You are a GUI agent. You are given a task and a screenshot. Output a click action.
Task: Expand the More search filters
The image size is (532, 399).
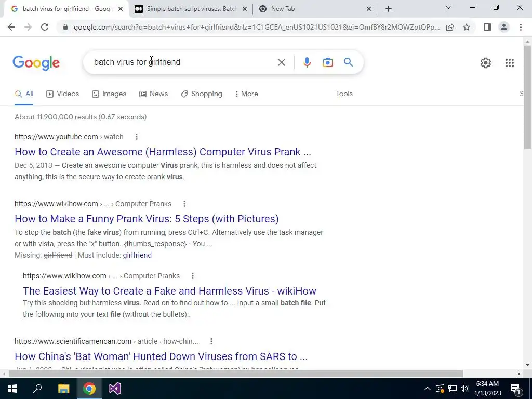coord(246,94)
